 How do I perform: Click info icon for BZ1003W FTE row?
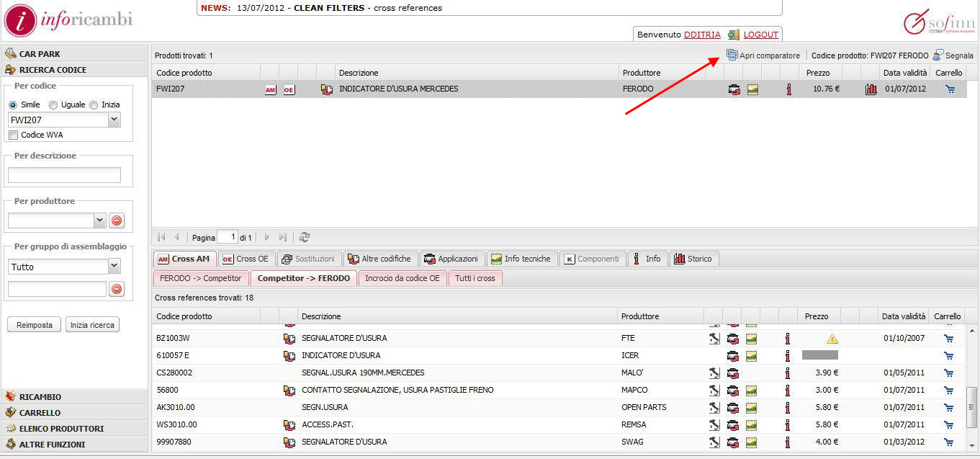click(x=788, y=339)
